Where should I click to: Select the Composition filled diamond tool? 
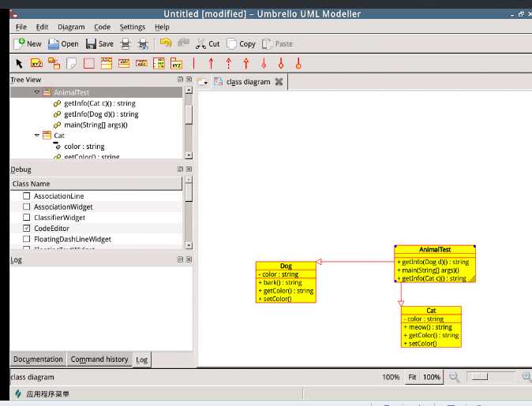coord(264,63)
